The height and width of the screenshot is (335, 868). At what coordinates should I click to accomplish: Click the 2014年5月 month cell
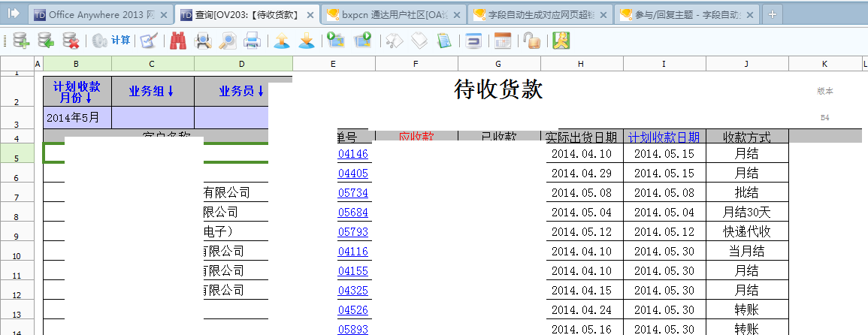pyautogui.click(x=77, y=117)
